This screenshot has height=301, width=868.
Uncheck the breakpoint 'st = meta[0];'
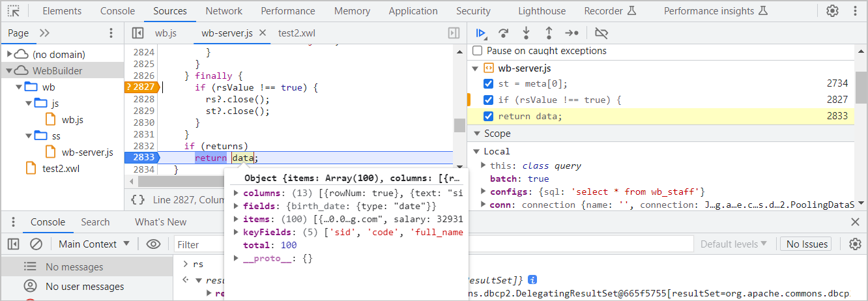tap(488, 83)
